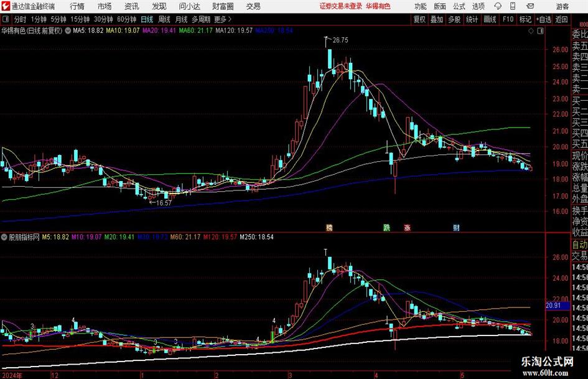The image size is (588, 379).
Task: Click the M250: 18.54 value in lower chart
Action: point(256,237)
